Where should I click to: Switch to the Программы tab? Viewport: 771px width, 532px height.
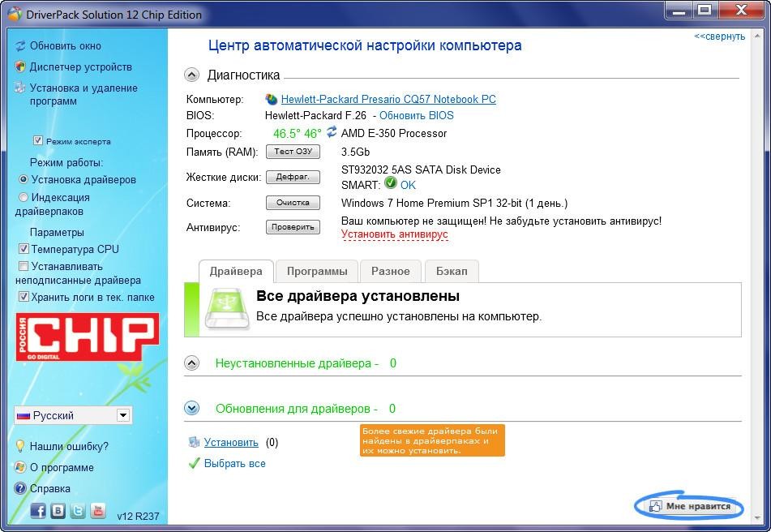pos(317,272)
